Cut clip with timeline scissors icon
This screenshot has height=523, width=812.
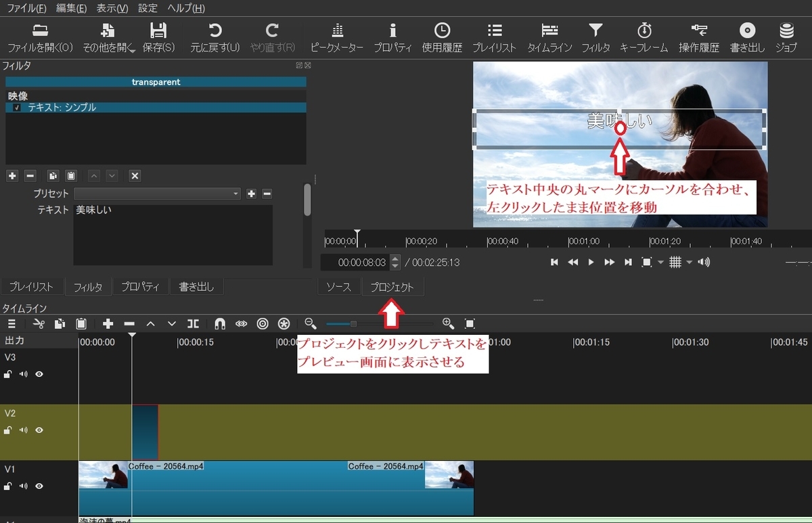click(x=39, y=324)
